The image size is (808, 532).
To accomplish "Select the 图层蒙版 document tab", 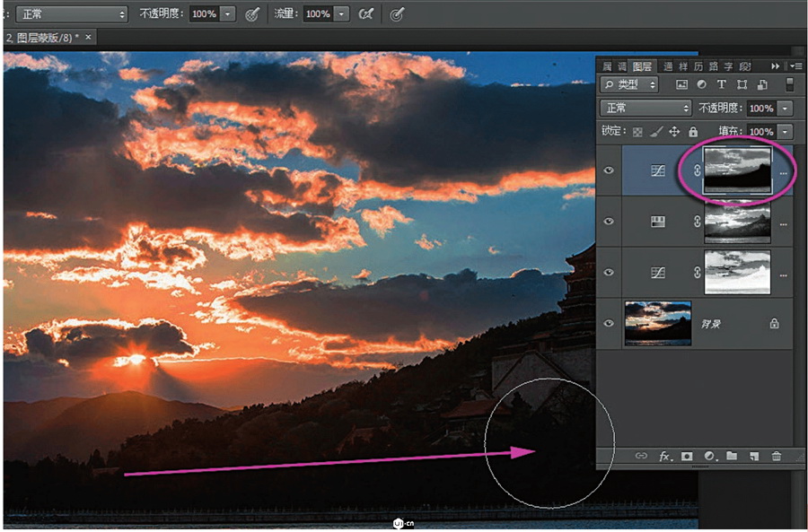I will tap(43, 38).
